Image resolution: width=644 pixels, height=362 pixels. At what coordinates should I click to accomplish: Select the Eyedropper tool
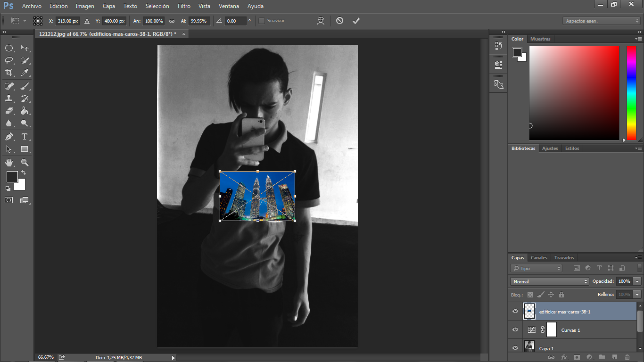25,73
